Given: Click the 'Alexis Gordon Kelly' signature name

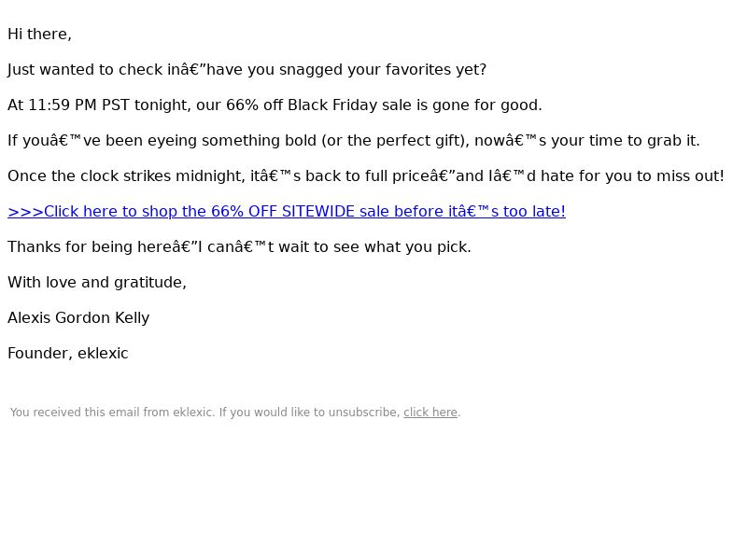Looking at the screenshot, I should click(x=78, y=317).
